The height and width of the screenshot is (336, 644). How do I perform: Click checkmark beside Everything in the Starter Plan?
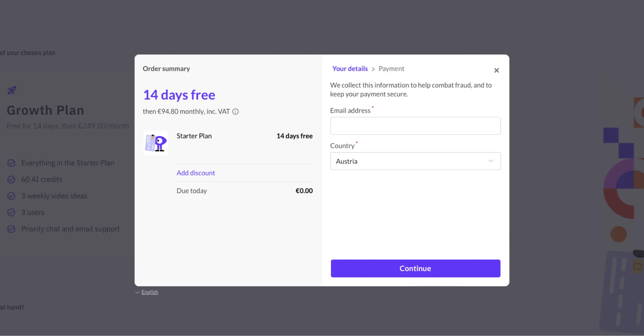click(x=11, y=163)
